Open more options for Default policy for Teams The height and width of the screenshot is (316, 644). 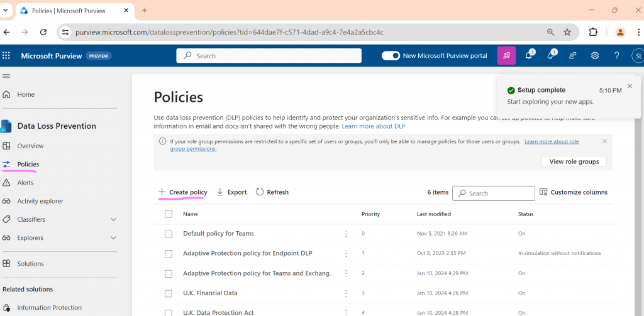point(346,234)
